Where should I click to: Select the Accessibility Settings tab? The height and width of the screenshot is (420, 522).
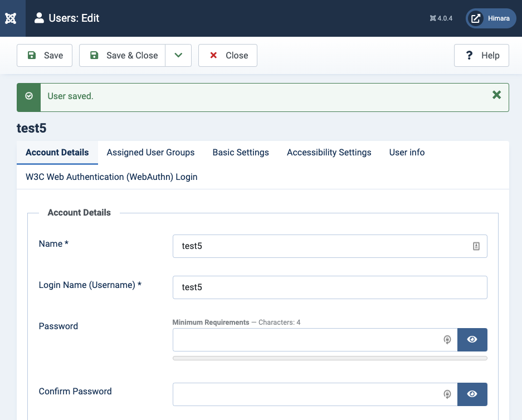pyautogui.click(x=329, y=153)
